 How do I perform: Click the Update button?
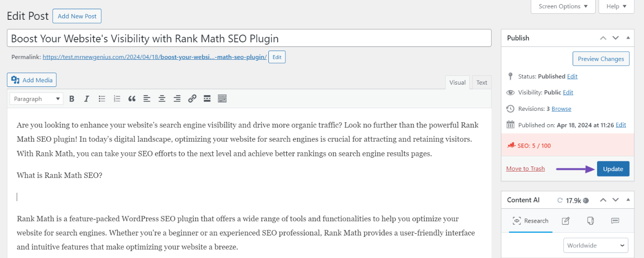click(x=613, y=169)
